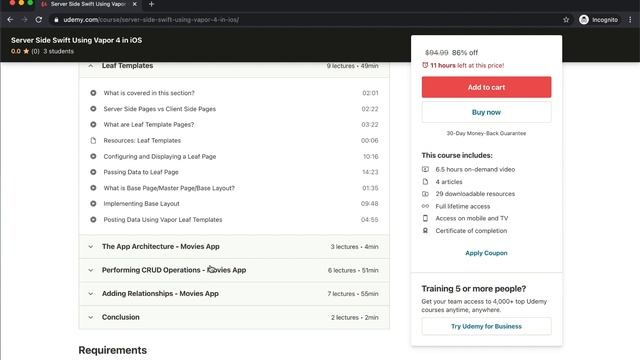Click lecture 'What is Base Page/Master Page/Base Layout?'
Screen dimensions: 640x360
[169, 188]
